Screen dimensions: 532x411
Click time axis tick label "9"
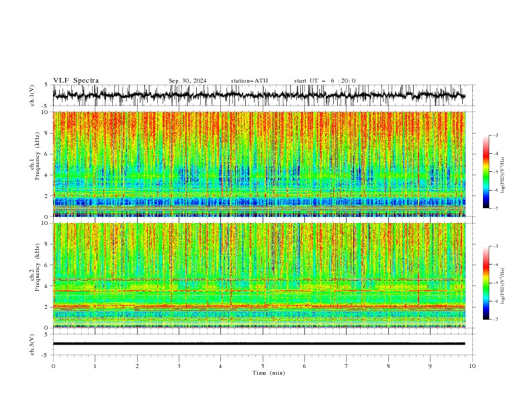[430, 366]
